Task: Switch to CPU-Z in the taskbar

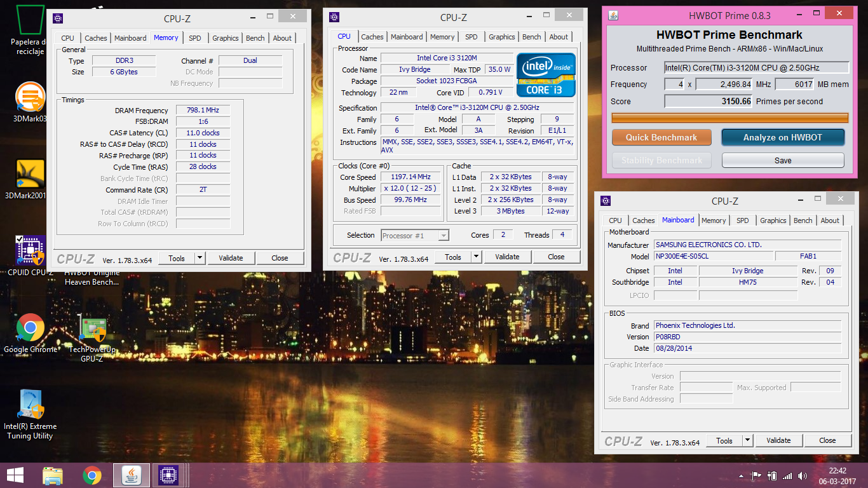Action: pos(169,475)
